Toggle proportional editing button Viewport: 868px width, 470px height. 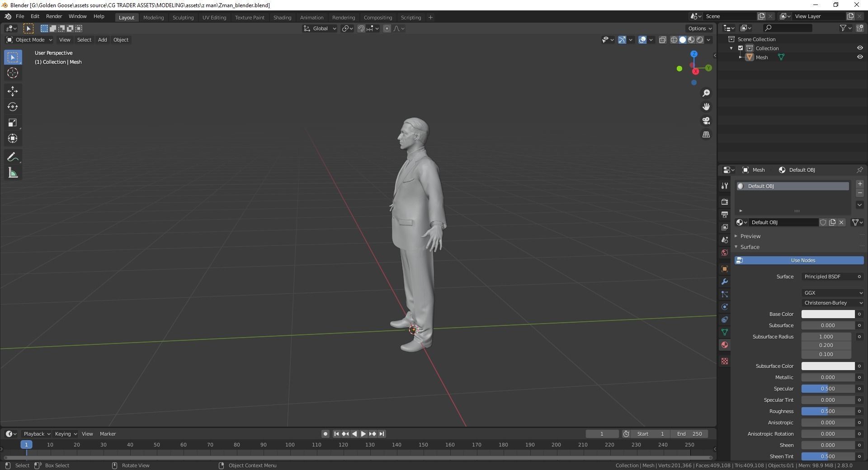387,28
